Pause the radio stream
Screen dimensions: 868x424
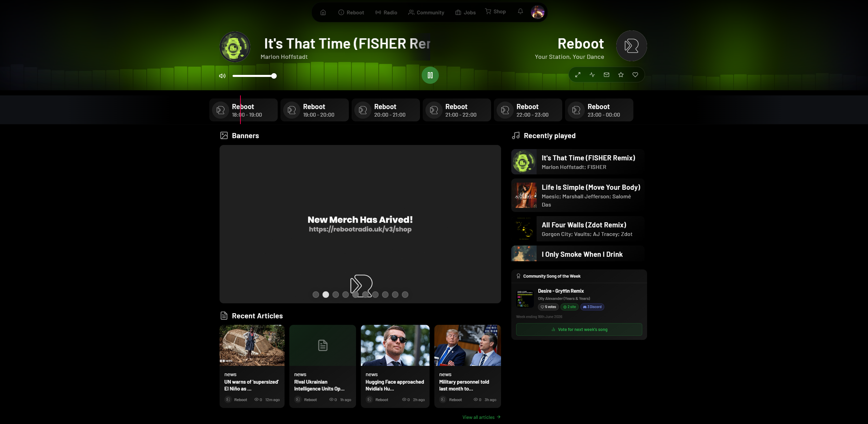[430, 75]
